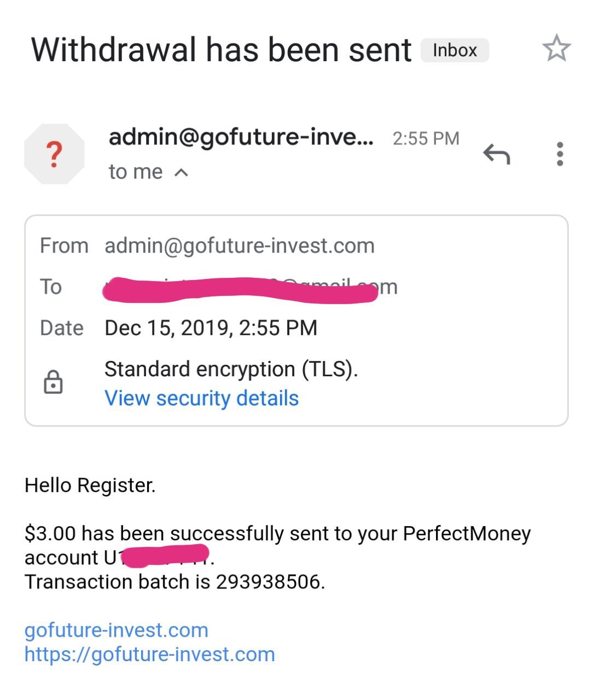Image resolution: width=593 pixels, height=700 pixels.
Task: Tap the reply arrow icon
Action: 496,155
